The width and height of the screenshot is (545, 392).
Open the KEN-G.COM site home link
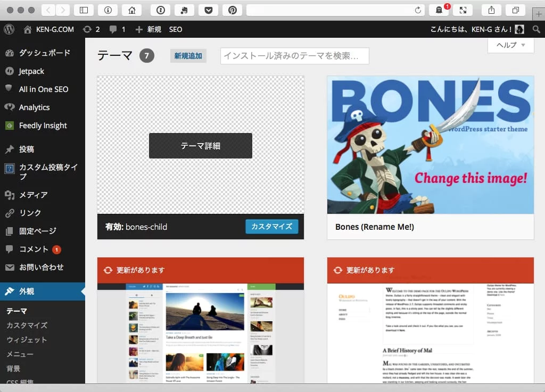pyautogui.click(x=48, y=29)
